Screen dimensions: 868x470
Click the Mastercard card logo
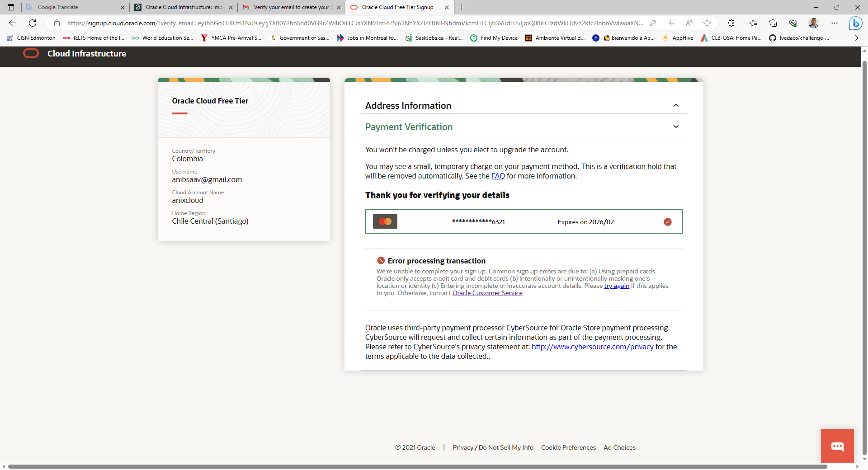pyautogui.click(x=385, y=221)
